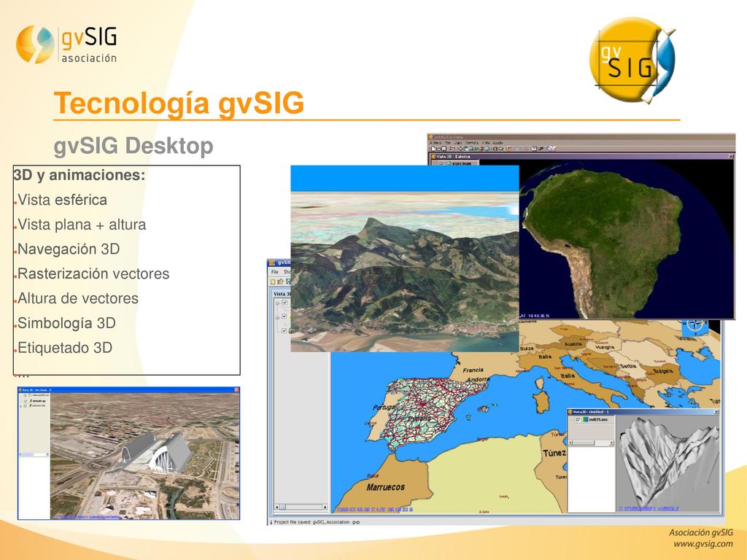Close the Vista 3D Sin título window
The height and width of the screenshot is (560, 747).
tap(236, 390)
